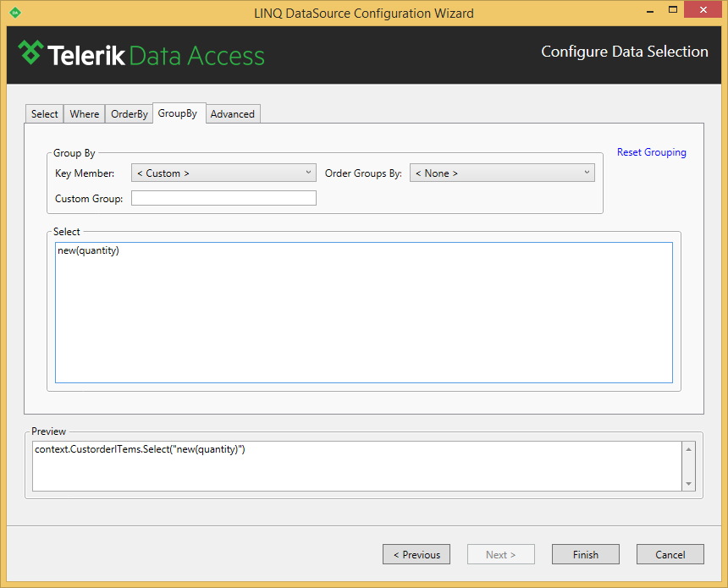The image size is (728, 588).
Task: Click inside the Select expression text area
Action: click(364, 313)
